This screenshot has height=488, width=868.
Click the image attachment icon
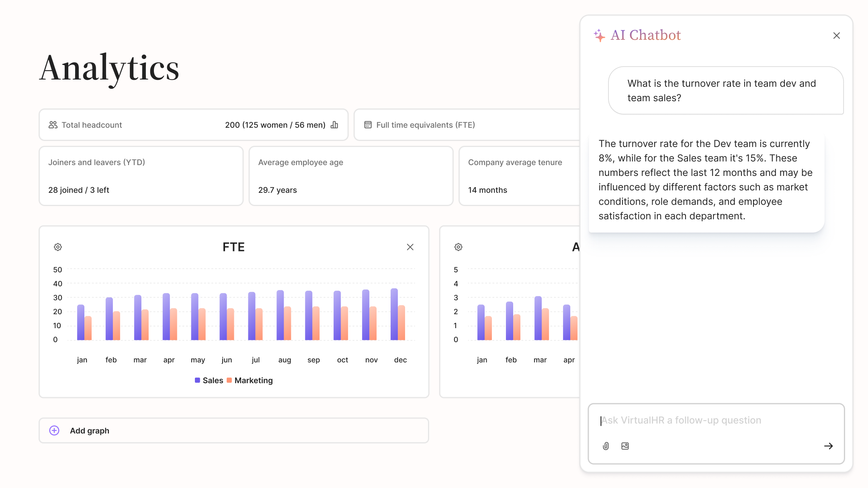pos(625,446)
